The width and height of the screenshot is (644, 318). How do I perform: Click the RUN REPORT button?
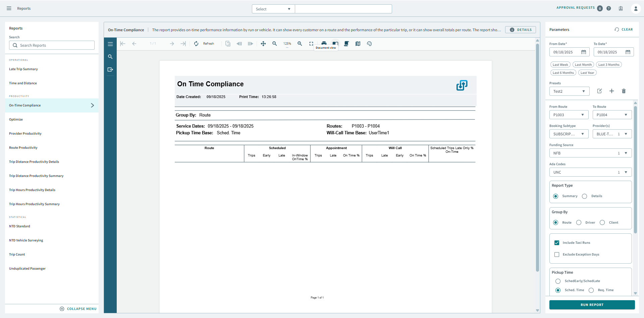[x=591, y=305]
